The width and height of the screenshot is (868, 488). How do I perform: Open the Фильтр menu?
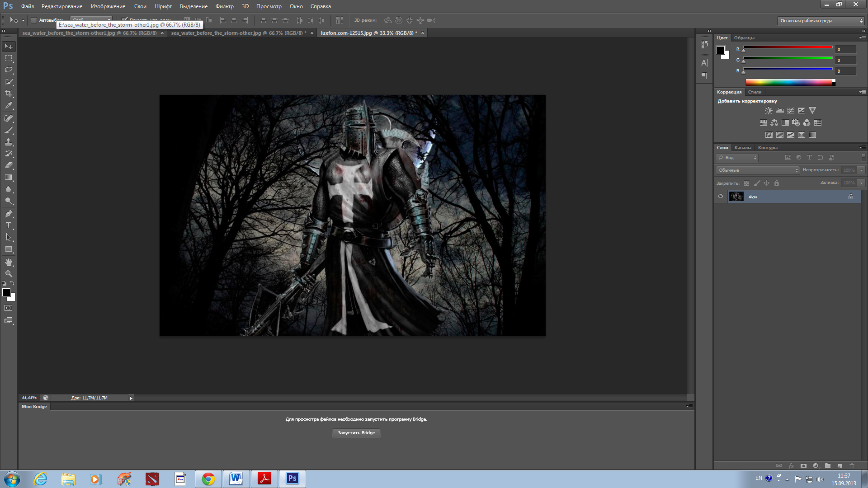point(224,6)
